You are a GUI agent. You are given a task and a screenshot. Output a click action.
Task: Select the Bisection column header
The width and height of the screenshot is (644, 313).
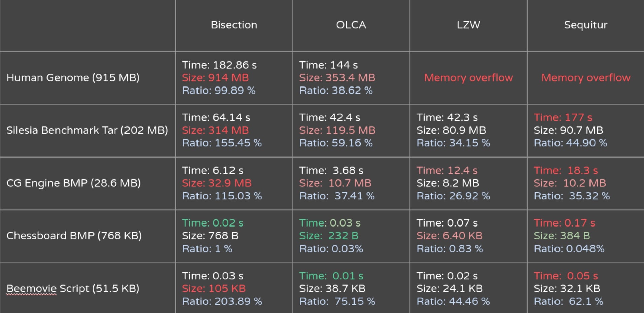[234, 25]
